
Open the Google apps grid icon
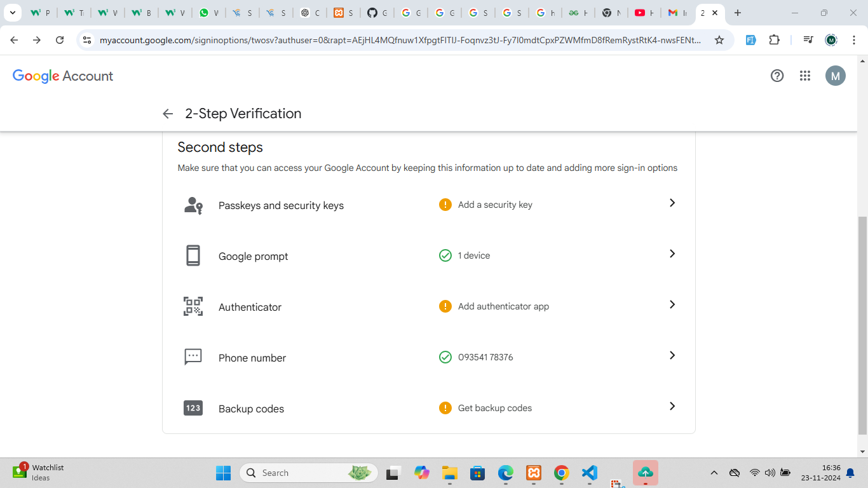click(805, 76)
